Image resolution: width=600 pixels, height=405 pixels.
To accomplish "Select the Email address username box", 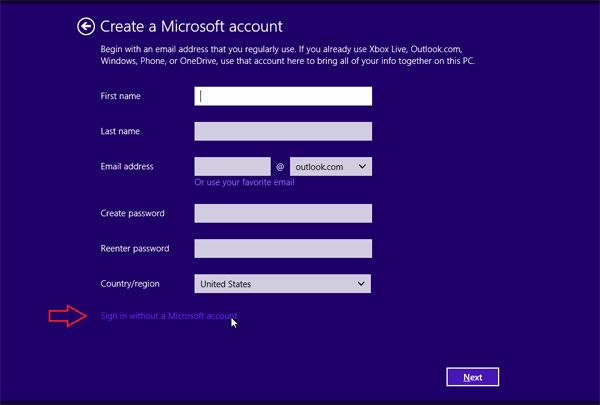I will coord(232,167).
